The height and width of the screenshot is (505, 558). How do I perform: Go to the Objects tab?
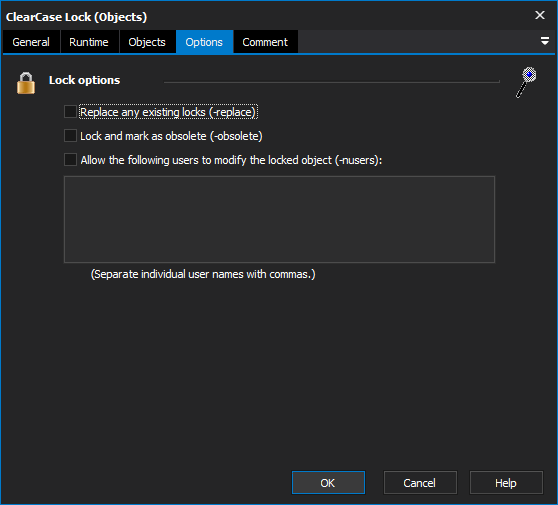(147, 42)
